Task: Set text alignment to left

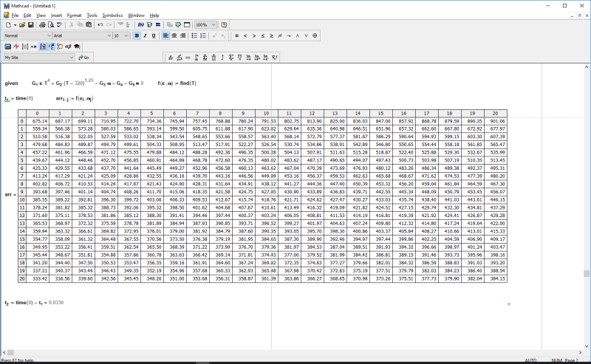Action: tap(165, 35)
